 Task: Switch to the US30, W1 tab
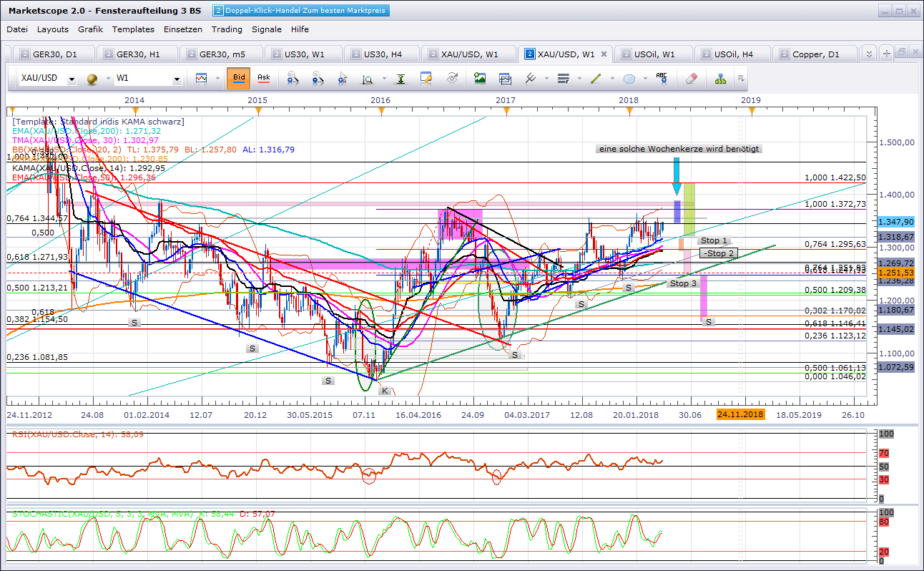click(303, 54)
